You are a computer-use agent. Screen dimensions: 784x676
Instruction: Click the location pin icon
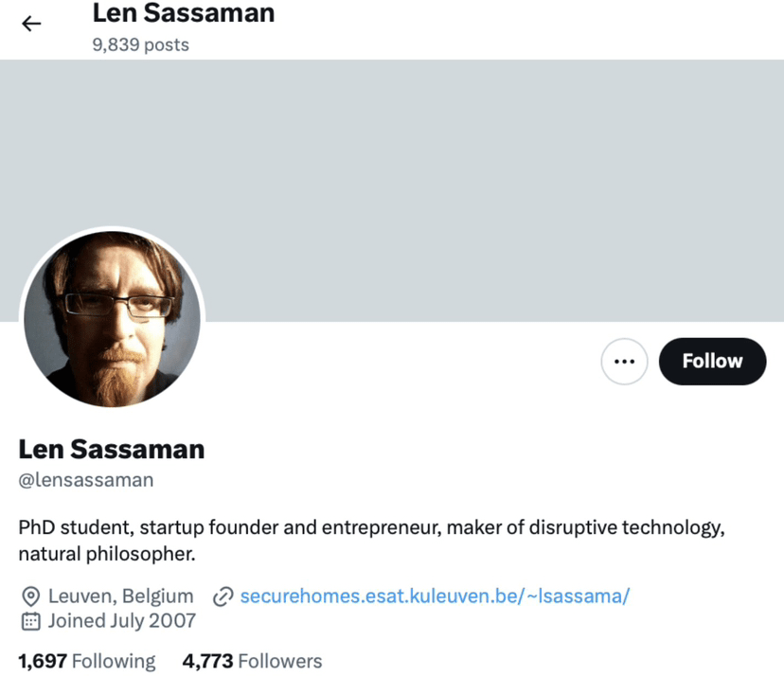(30, 596)
